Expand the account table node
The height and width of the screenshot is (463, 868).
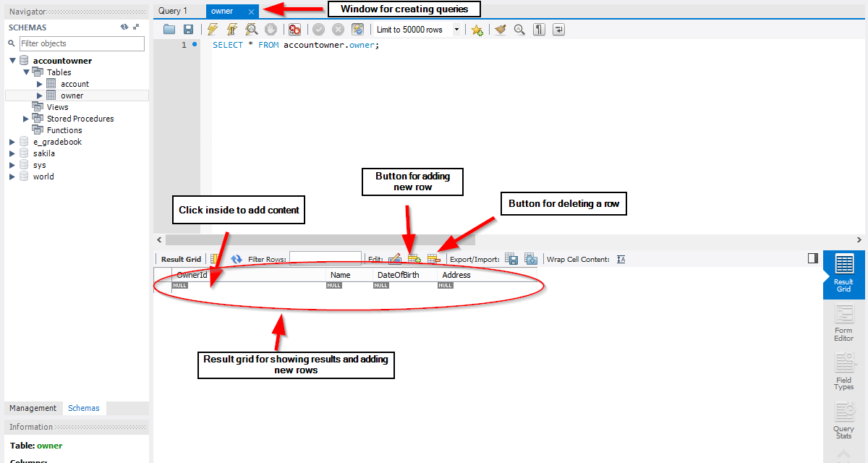(40, 84)
